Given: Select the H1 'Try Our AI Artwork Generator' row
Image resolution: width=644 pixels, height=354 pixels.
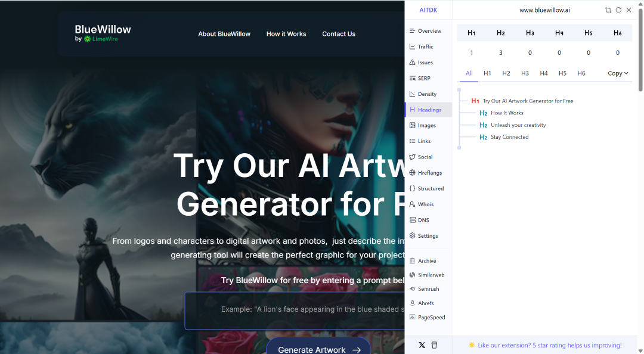Looking at the screenshot, I should click(522, 101).
